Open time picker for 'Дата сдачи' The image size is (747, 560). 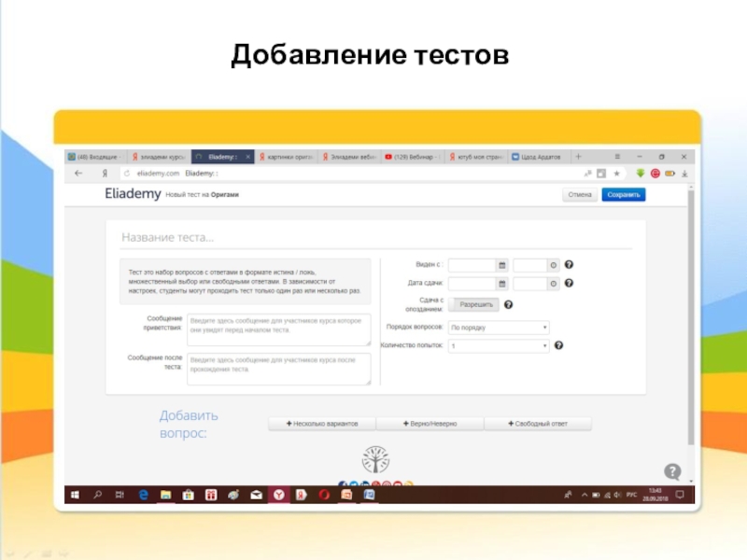[553, 284]
